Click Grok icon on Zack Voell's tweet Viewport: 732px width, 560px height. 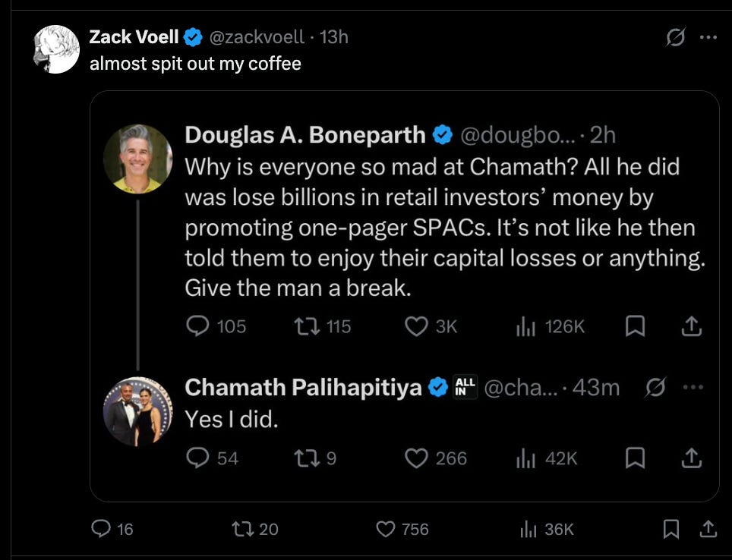[x=674, y=37]
